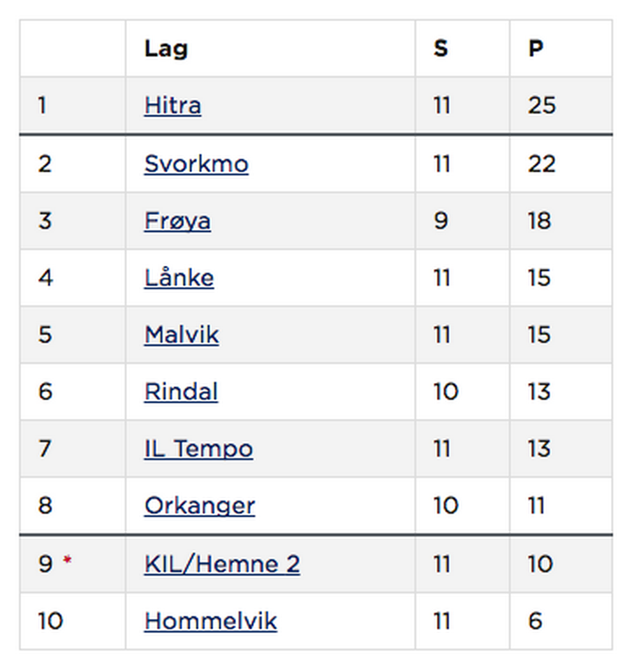Click Hitra's points value 25
This screenshot has width=625, height=672.
541,105
